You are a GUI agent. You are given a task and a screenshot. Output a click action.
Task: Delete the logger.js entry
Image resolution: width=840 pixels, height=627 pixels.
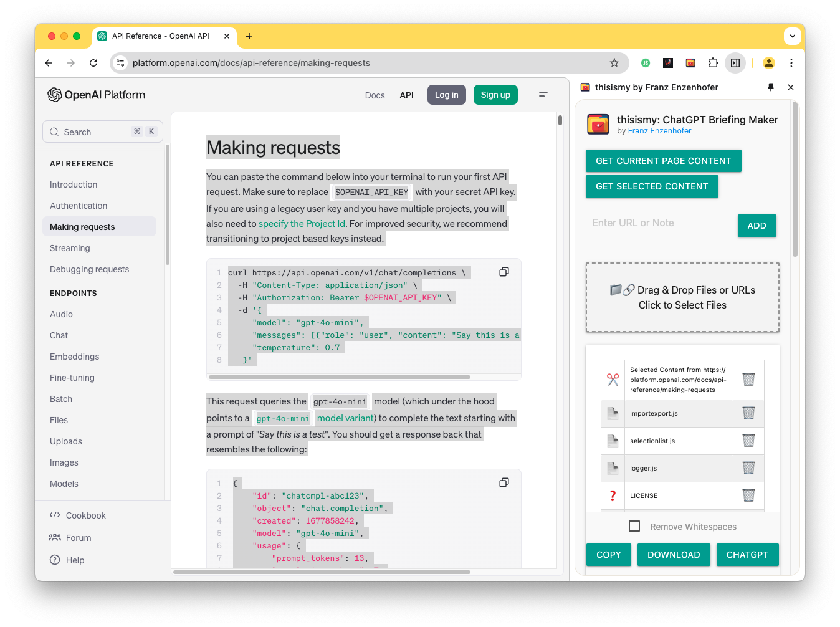tap(749, 468)
